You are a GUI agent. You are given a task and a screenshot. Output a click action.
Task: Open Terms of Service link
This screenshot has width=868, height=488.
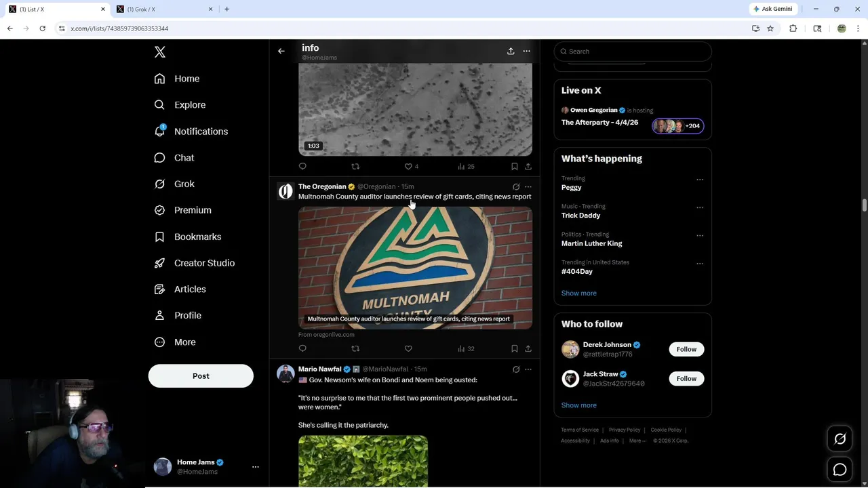pyautogui.click(x=580, y=430)
